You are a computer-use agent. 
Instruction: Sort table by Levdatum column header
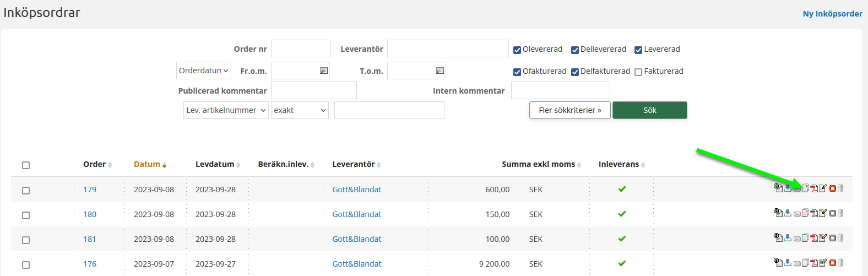point(215,164)
